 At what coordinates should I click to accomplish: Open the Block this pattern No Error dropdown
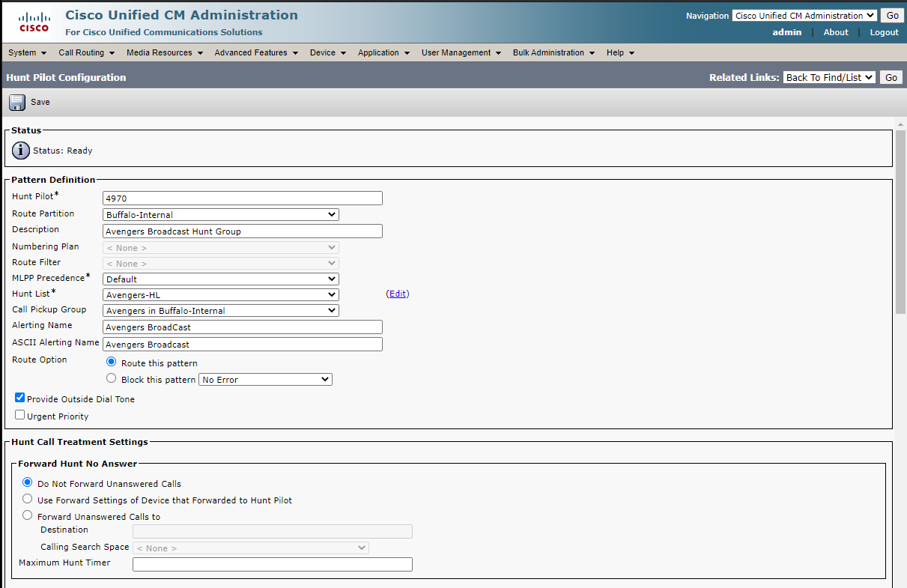[x=266, y=380]
